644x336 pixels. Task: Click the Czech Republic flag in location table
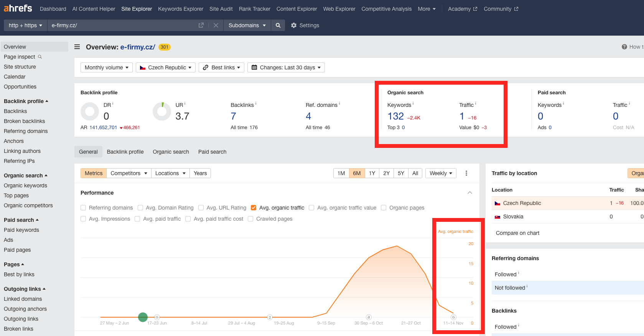click(x=497, y=203)
